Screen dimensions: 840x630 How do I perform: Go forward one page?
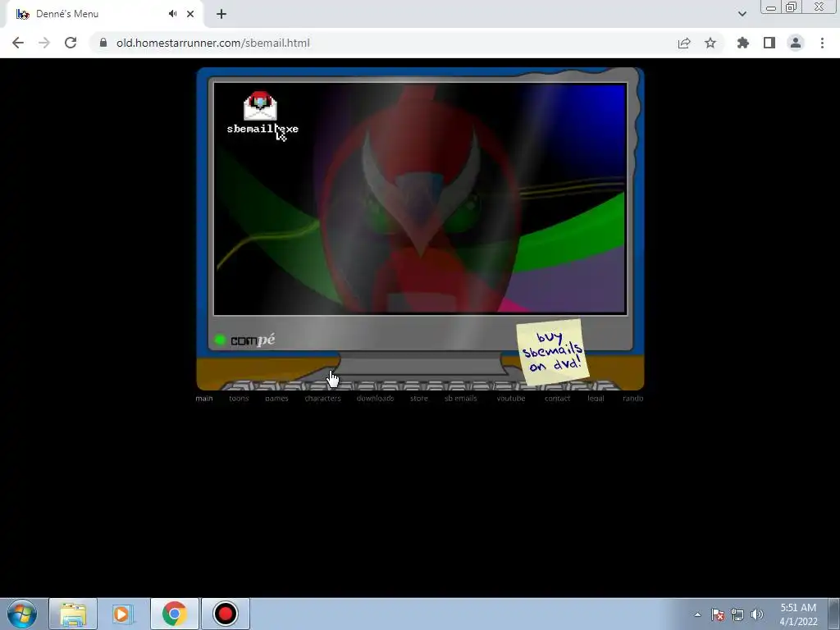click(44, 43)
